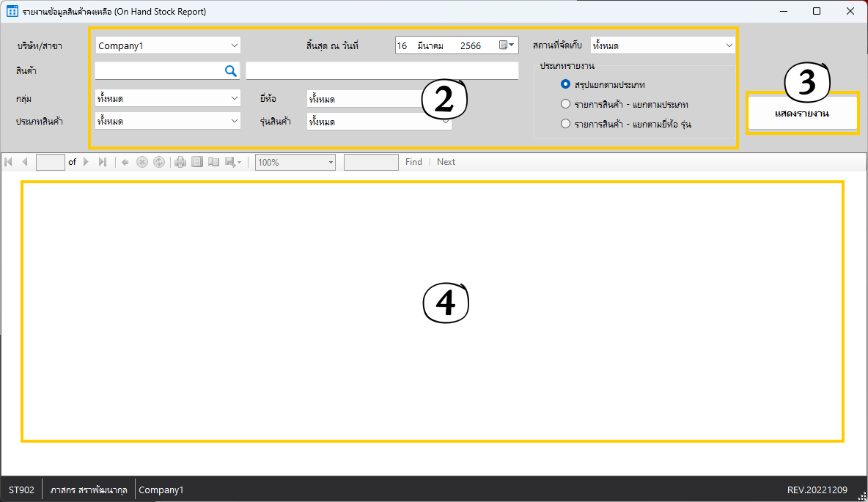Click the แสดงรายงาน button
The width and height of the screenshot is (868, 502).
click(x=802, y=114)
